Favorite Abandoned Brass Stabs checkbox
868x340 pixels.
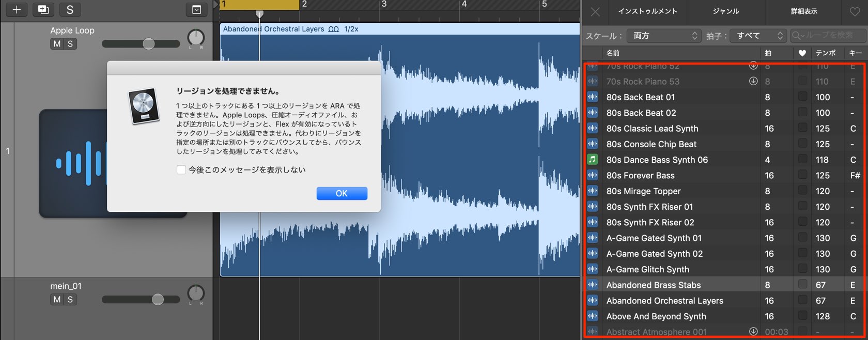coord(802,284)
